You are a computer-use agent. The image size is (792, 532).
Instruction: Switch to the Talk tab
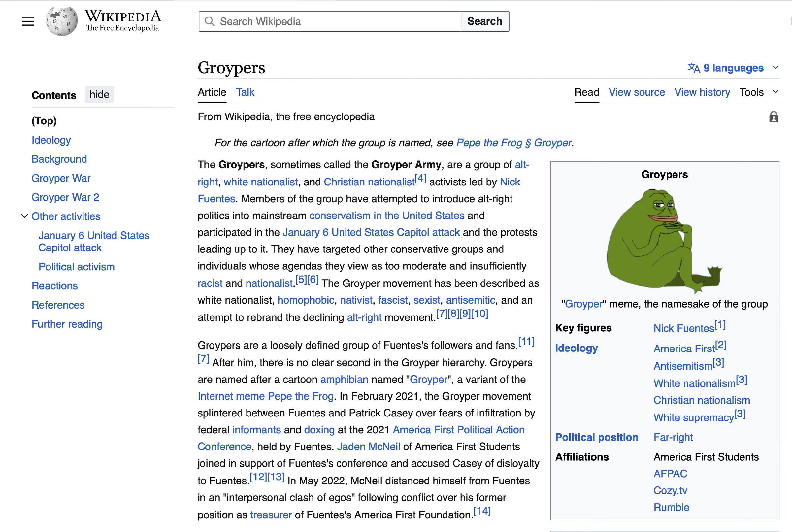245,92
